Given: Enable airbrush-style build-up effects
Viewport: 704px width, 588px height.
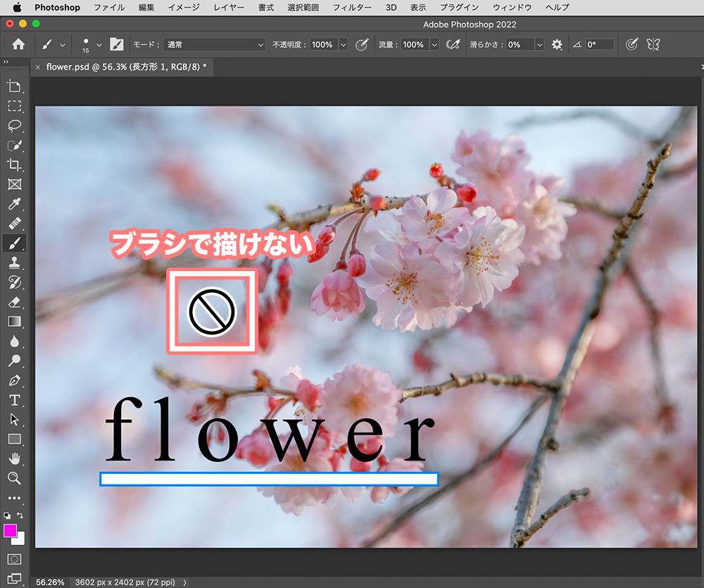Looking at the screenshot, I should tap(453, 44).
